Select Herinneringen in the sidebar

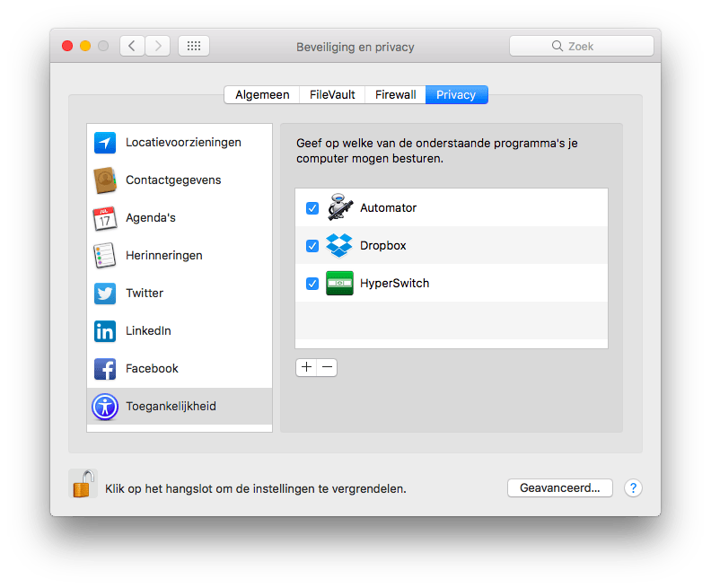click(180, 256)
